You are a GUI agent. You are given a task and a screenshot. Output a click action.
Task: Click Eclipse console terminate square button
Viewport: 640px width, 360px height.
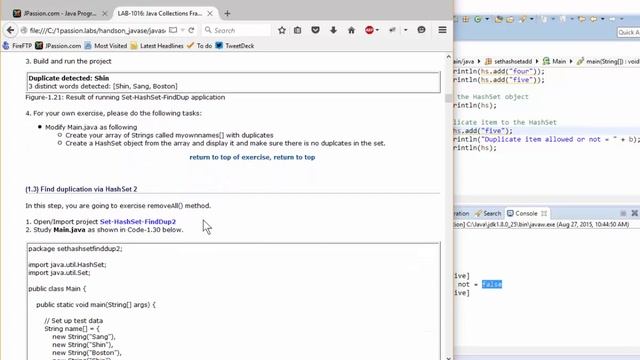click(623, 213)
